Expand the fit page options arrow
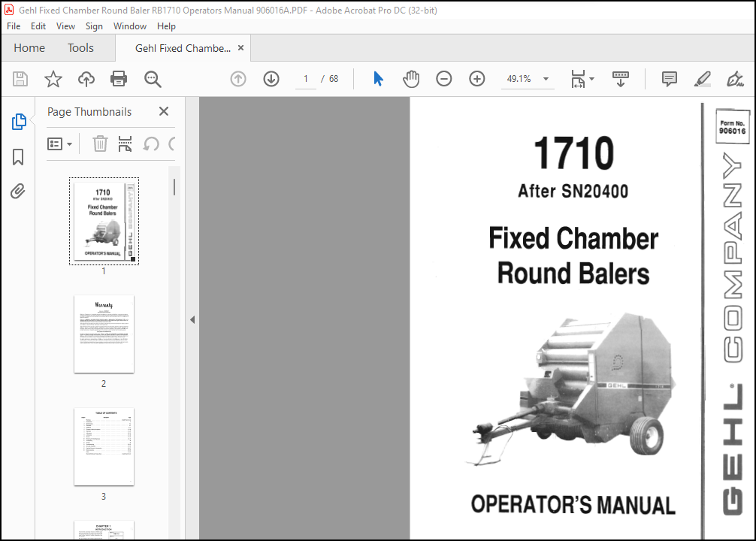 click(591, 79)
